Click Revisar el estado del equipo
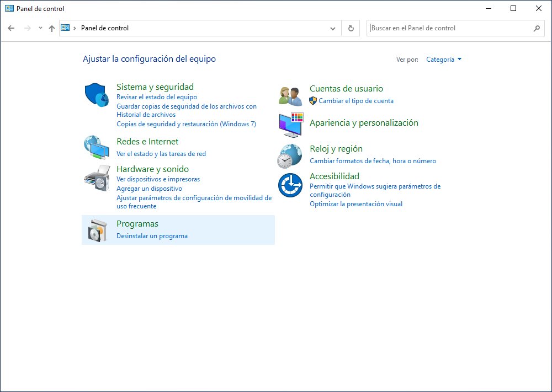 157,97
